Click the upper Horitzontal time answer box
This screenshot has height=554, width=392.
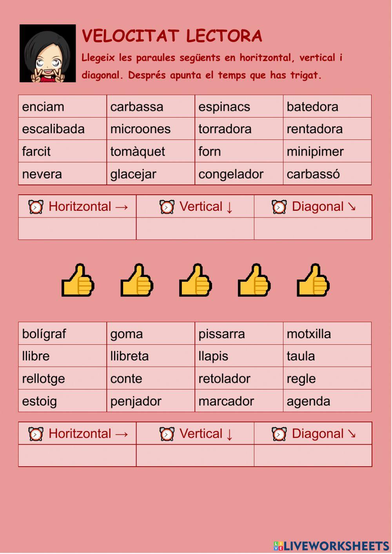[77, 228]
